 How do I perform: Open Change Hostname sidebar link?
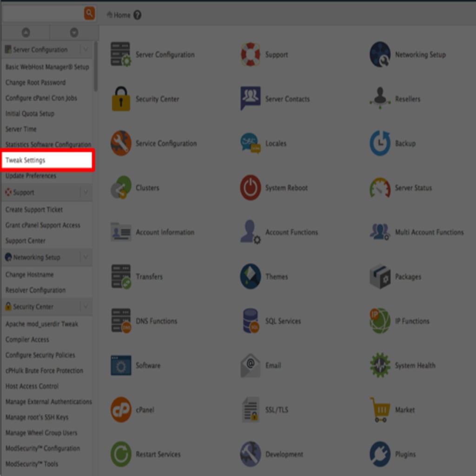tap(29, 274)
